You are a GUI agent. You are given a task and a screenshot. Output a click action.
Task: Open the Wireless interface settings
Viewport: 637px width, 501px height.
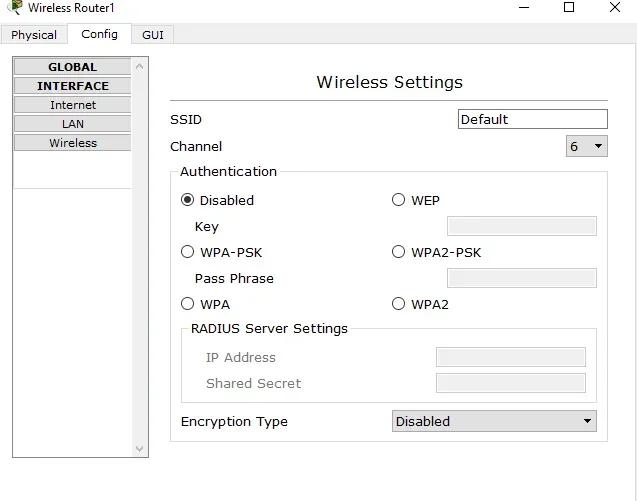coord(72,143)
